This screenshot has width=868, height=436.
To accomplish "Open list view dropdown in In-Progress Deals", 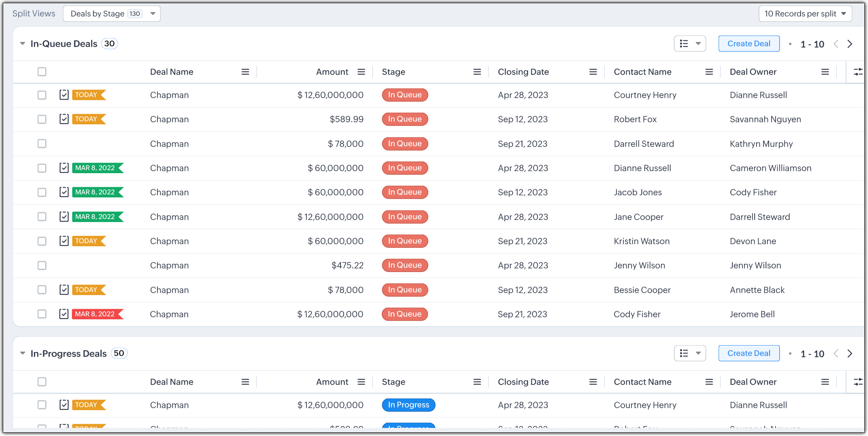I will 690,354.
